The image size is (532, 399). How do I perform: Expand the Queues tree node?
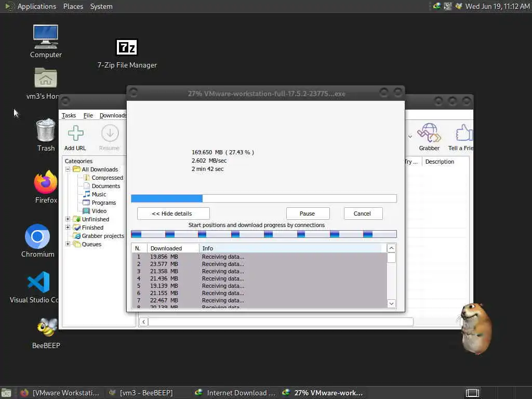point(68,244)
